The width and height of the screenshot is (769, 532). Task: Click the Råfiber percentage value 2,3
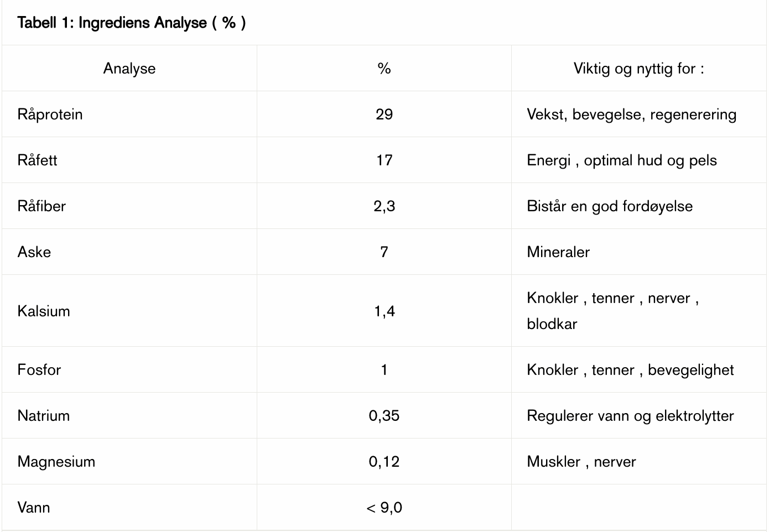tap(384, 206)
